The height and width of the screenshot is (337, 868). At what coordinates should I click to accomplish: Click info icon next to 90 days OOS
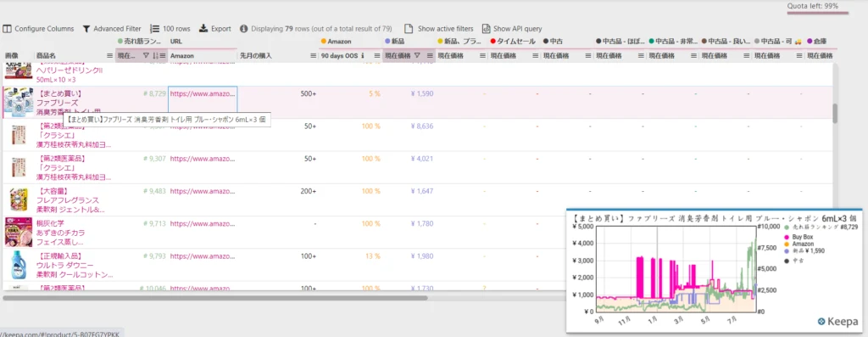coord(363,55)
